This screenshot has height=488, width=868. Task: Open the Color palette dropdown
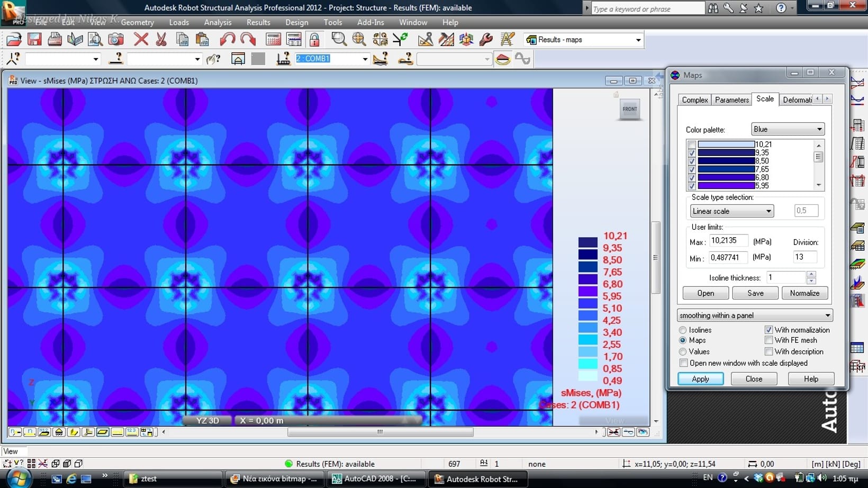pyautogui.click(x=788, y=129)
